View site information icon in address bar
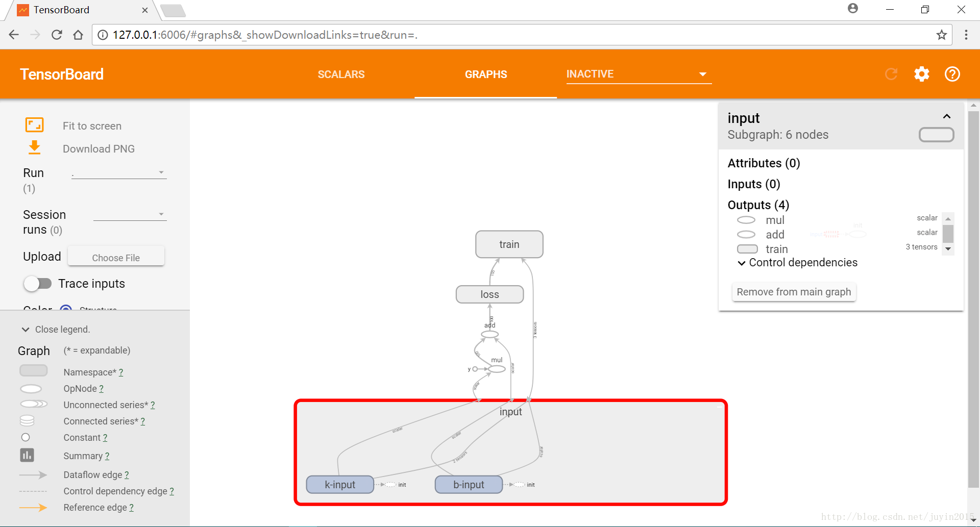Image resolution: width=980 pixels, height=527 pixels. click(103, 35)
